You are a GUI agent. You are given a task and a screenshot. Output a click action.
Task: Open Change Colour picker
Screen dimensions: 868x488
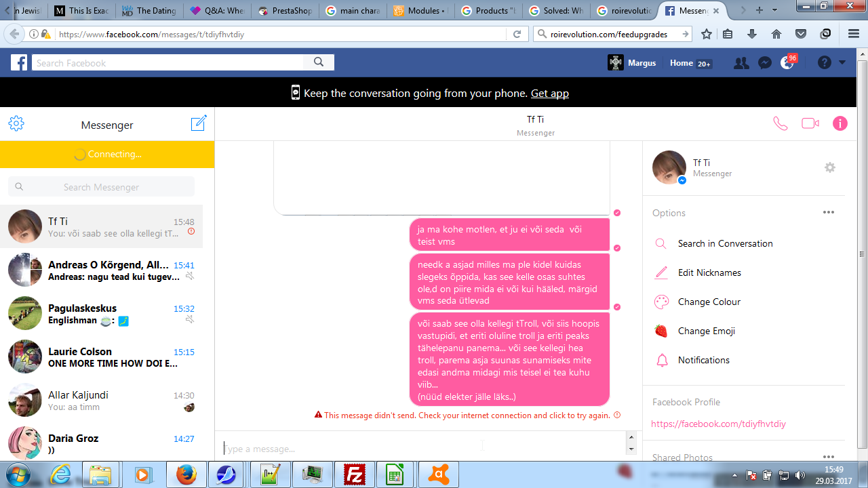pos(709,302)
